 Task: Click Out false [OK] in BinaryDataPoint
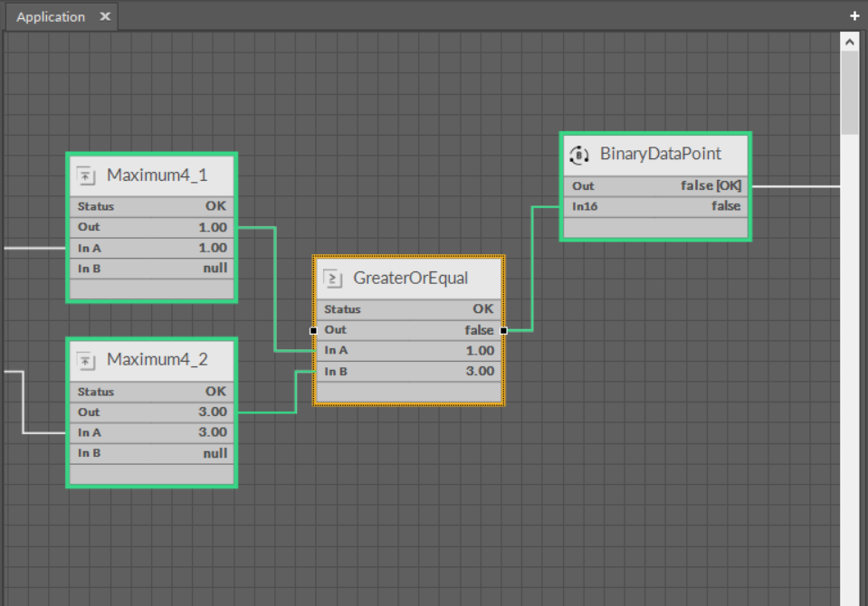[x=710, y=186]
